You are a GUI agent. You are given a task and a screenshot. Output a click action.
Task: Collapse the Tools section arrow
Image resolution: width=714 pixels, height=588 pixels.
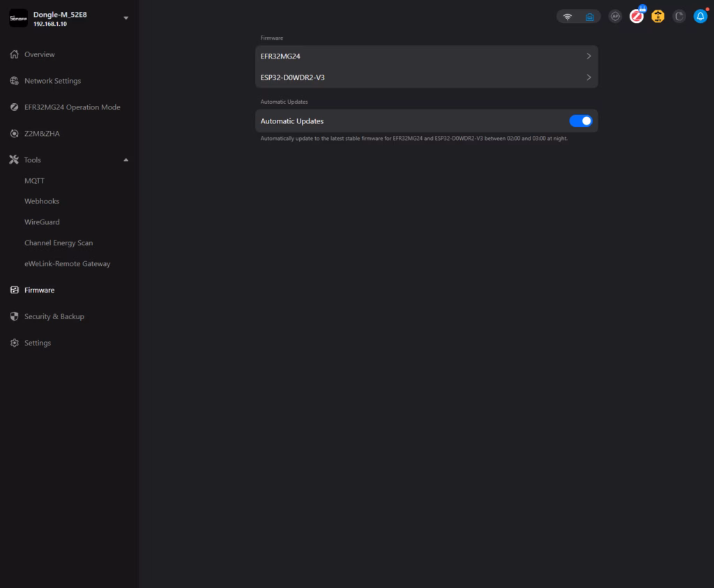(x=126, y=160)
